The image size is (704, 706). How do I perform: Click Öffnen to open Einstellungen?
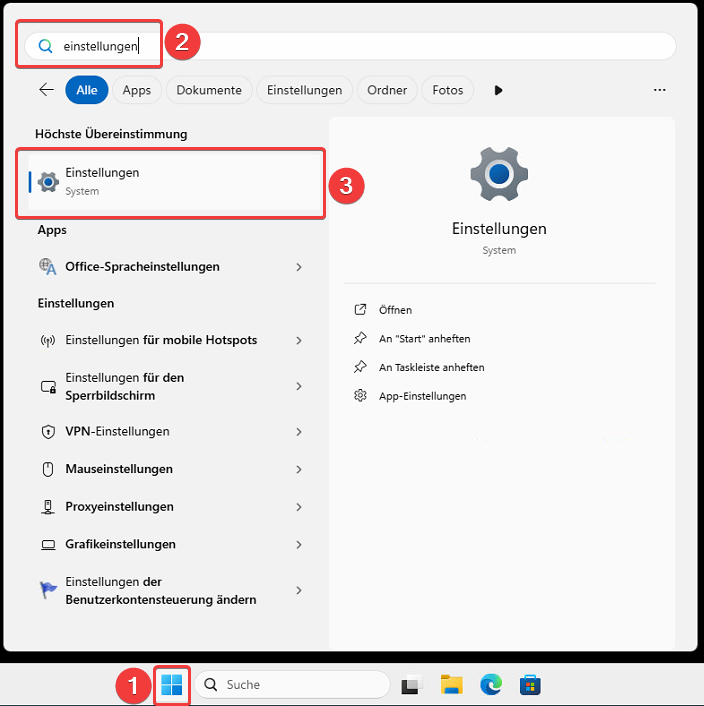click(x=395, y=310)
